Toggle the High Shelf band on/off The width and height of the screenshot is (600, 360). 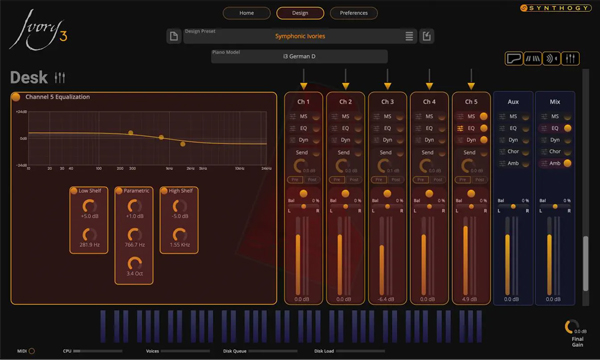[x=164, y=191]
